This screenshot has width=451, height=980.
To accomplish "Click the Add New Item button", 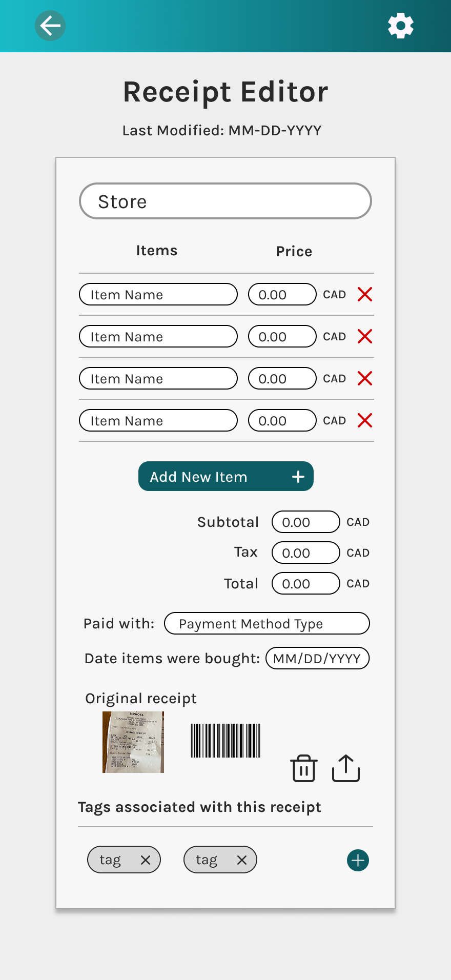I will pyautogui.click(x=226, y=476).
